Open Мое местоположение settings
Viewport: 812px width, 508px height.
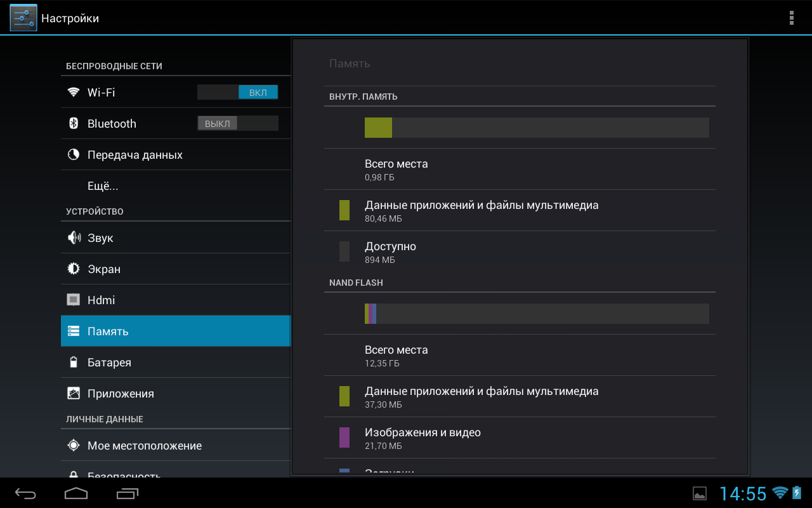coord(176,445)
